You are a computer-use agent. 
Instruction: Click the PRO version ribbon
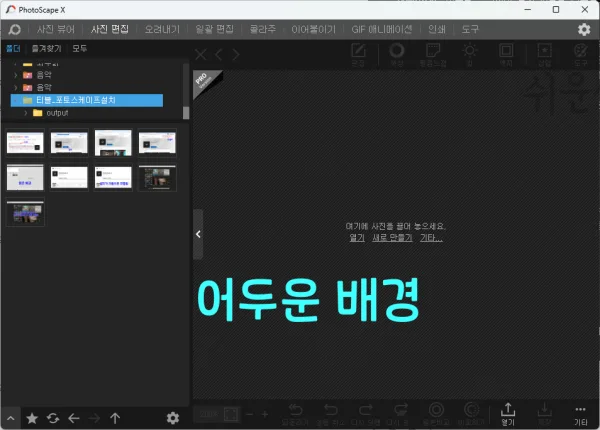point(205,81)
